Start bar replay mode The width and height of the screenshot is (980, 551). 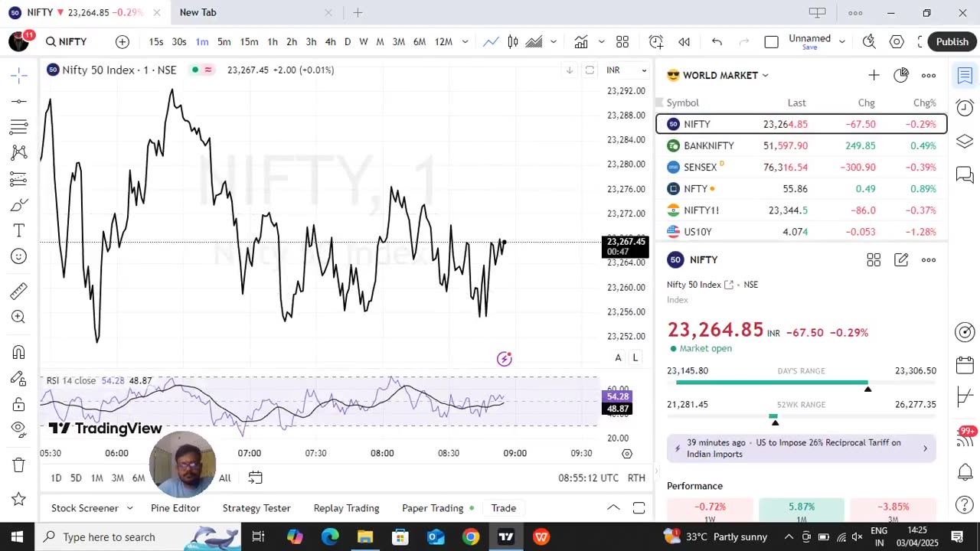[684, 41]
